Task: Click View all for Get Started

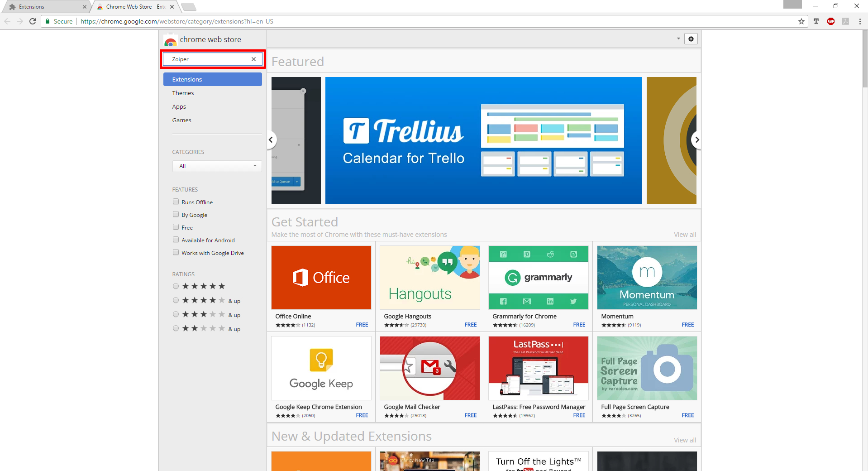Action: click(x=685, y=235)
